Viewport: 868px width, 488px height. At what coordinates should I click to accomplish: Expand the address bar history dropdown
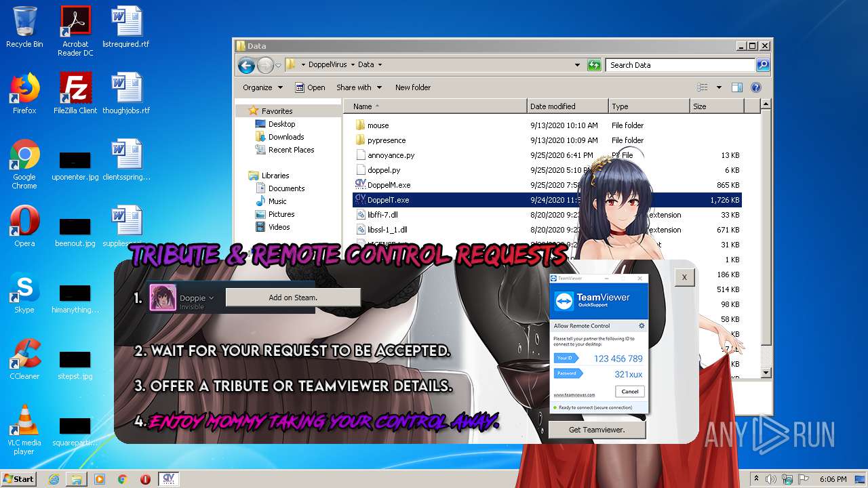point(577,65)
